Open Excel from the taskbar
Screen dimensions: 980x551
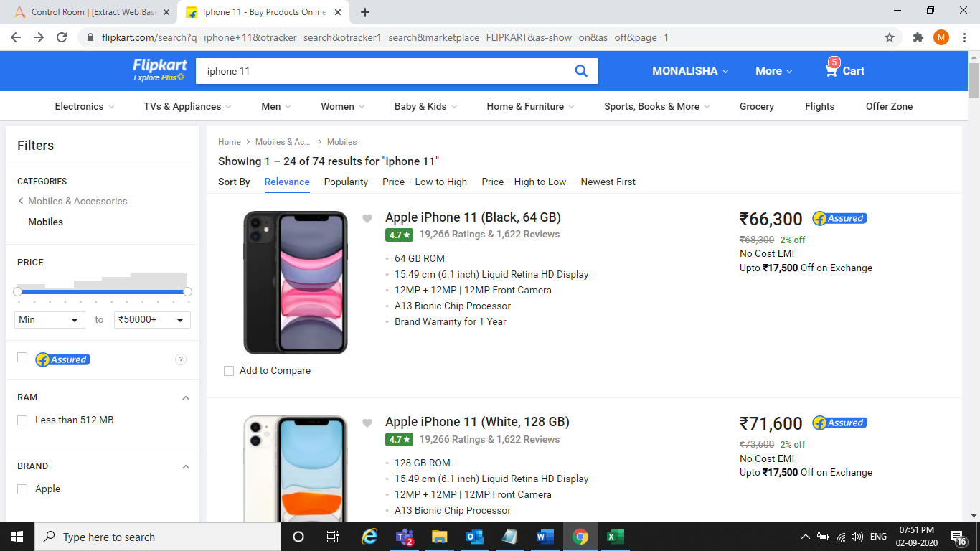615,537
